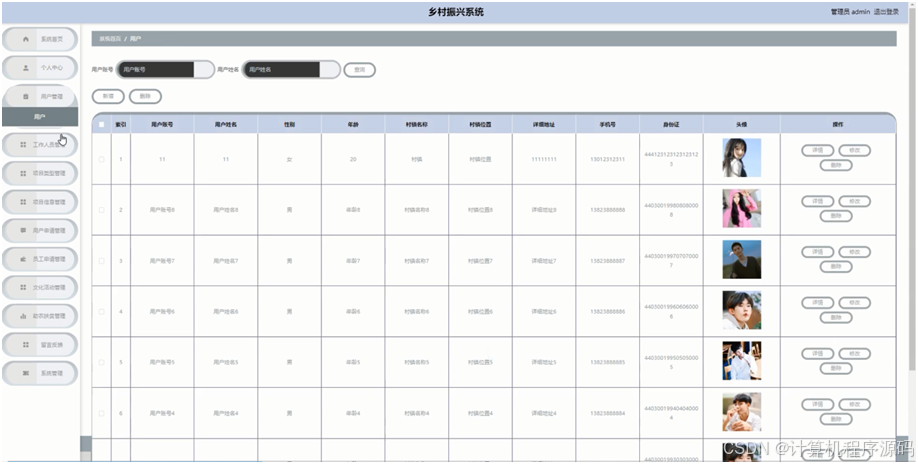Image resolution: width=918 pixels, height=464 pixels.
Task: Click 详情 for the row 1 user
Action: 817,150
